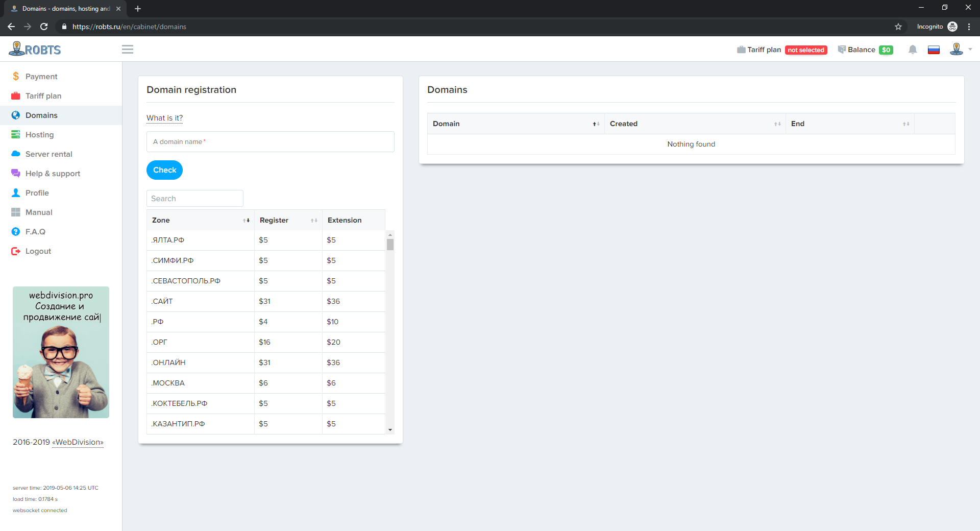Bookmark page with star icon
This screenshot has width=980, height=531.
(x=898, y=27)
